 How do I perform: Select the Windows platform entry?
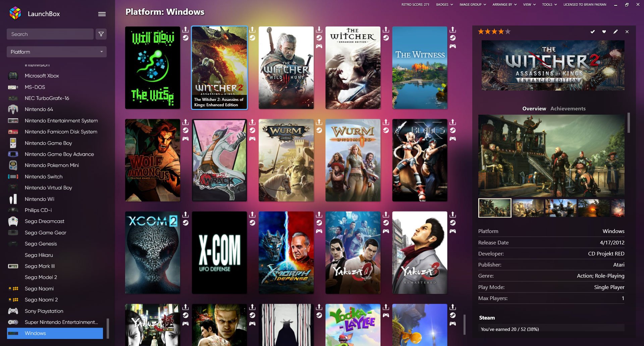pos(55,333)
